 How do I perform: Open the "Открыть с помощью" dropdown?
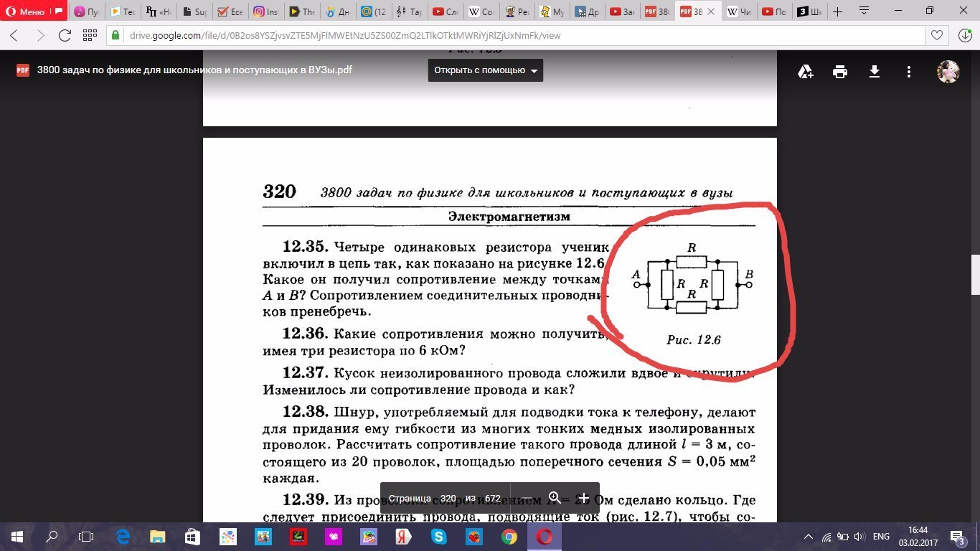click(486, 70)
